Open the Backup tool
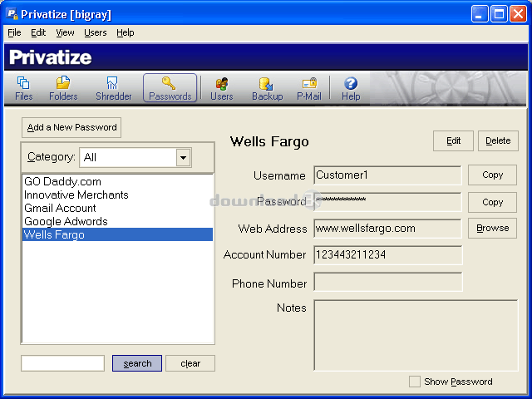This screenshot has width=532, height=399. coord(267,88)
